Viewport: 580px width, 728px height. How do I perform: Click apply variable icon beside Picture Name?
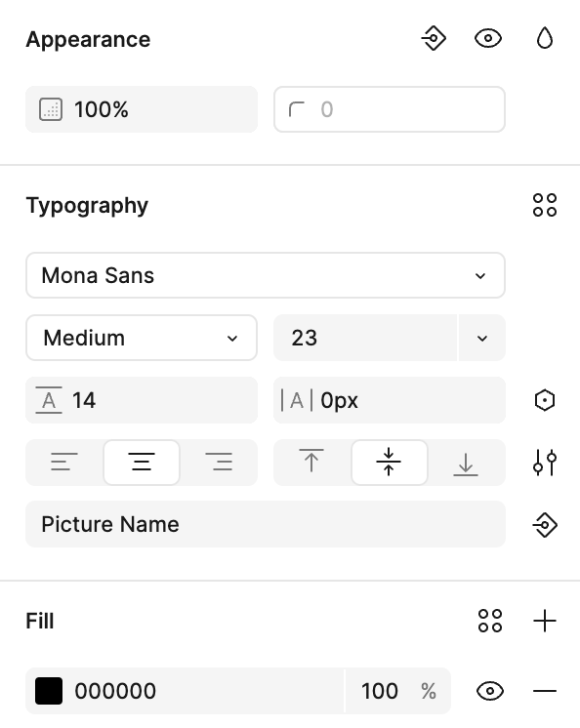point(545,525)
